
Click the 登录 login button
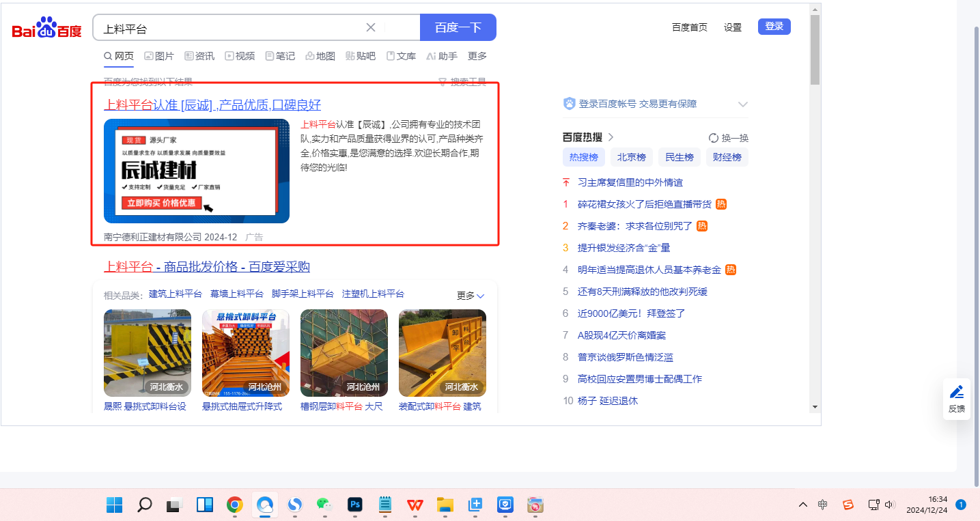pyautogui.click(x=774, y=27)
